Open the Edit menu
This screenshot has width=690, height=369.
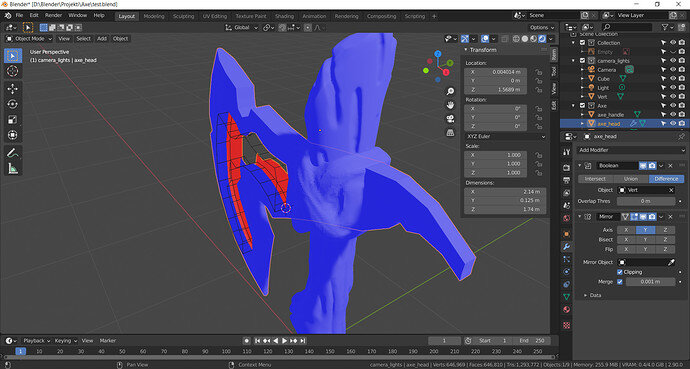tap(34, 15)
